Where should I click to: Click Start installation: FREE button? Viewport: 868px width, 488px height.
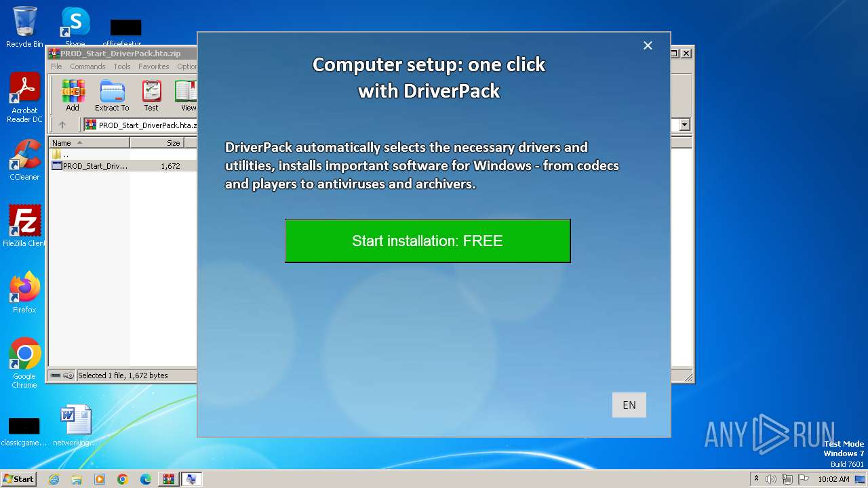pyautogui.click(x=427, y=241)
